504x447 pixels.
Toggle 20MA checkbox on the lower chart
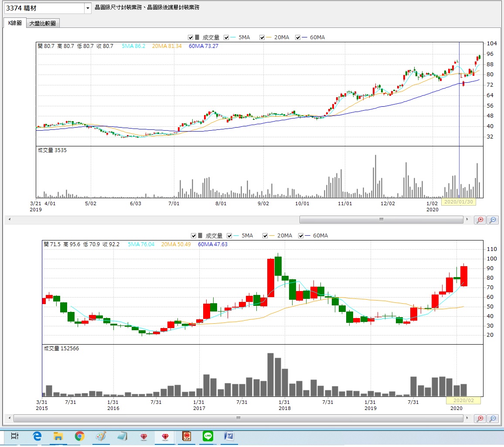pos(265,236)
